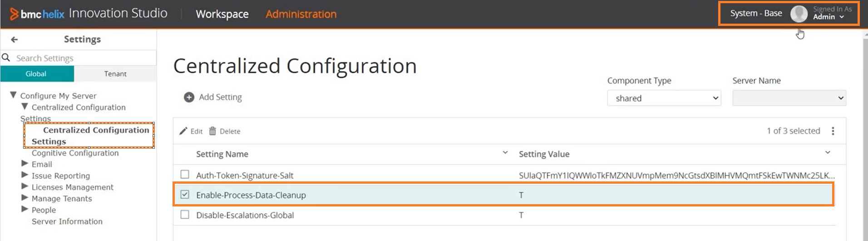Uncheck the Enable-Process-Data-Cleanup checkbox
This screenshot has width=868, height=241.
[185, 195]
